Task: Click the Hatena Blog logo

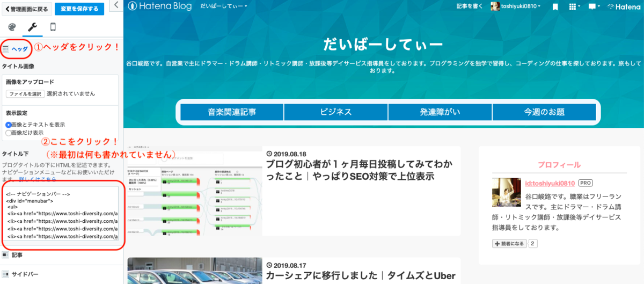Action: (x=161, y=6)
